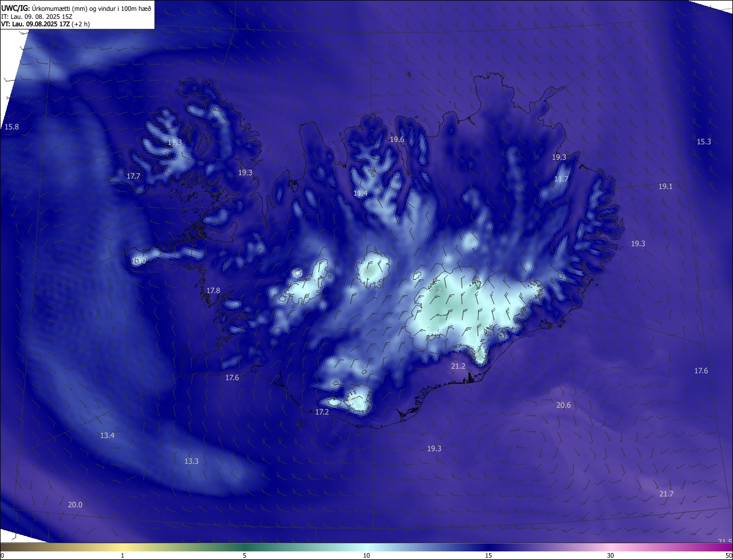
Task: Click the 15.3 value label
Action: (x=704, y=142)
